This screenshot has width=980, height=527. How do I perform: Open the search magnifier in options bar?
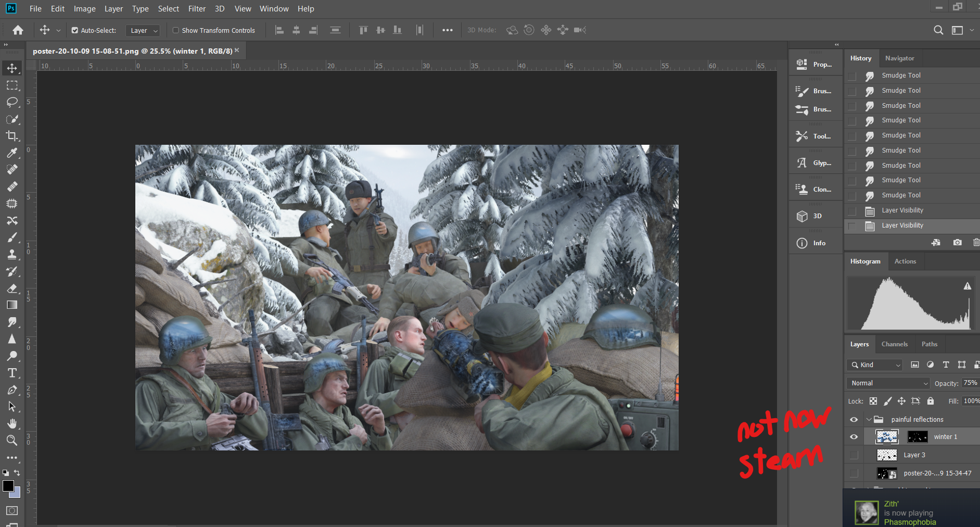point(938,30)
